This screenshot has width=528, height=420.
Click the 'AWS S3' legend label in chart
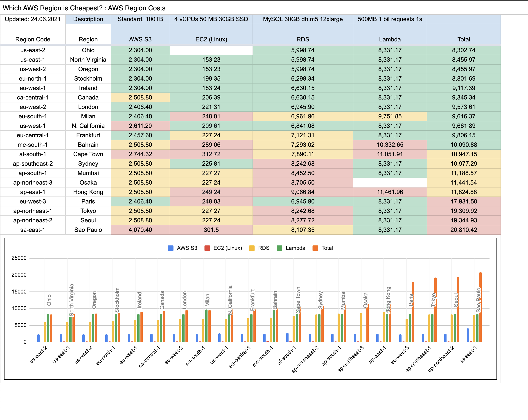pos(187,248)
